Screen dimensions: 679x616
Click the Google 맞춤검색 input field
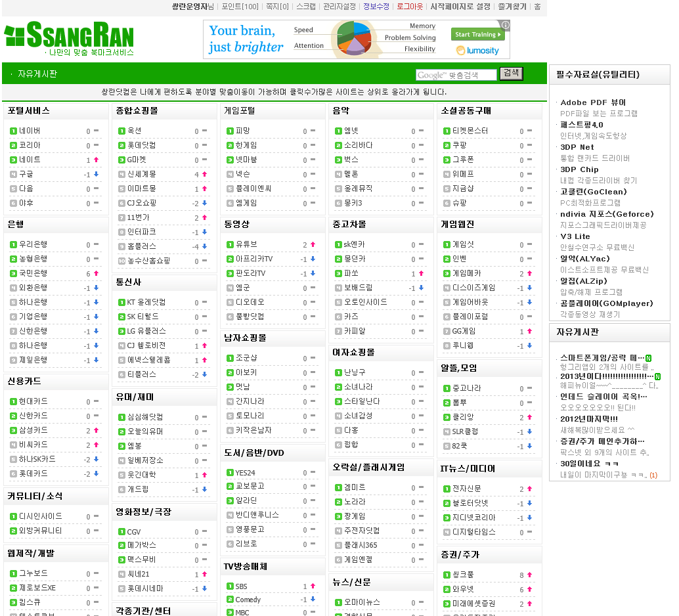[x=456, y=75]
